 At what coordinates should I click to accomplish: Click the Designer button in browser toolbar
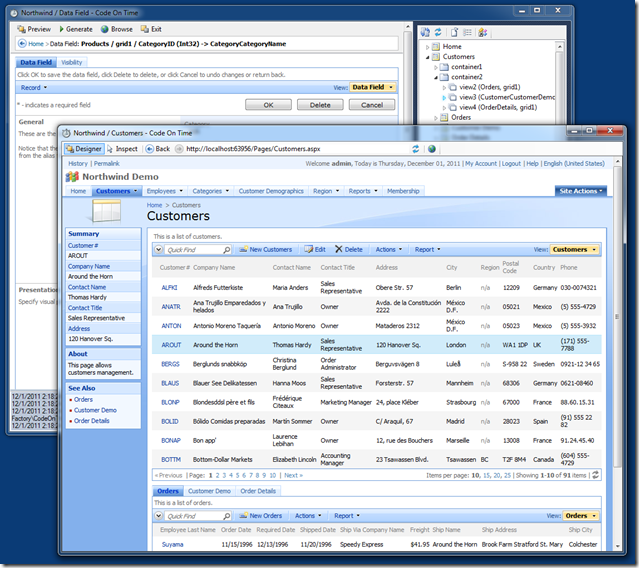point(84,148)
